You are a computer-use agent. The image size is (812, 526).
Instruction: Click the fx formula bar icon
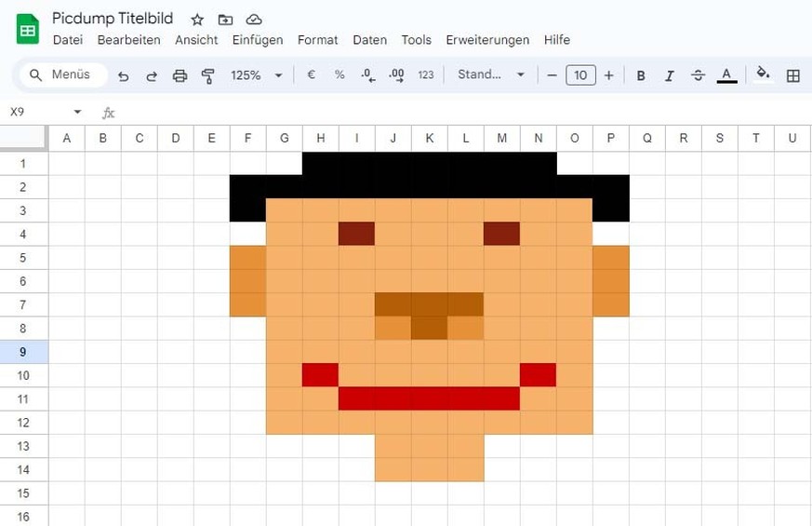pos(108,113)
